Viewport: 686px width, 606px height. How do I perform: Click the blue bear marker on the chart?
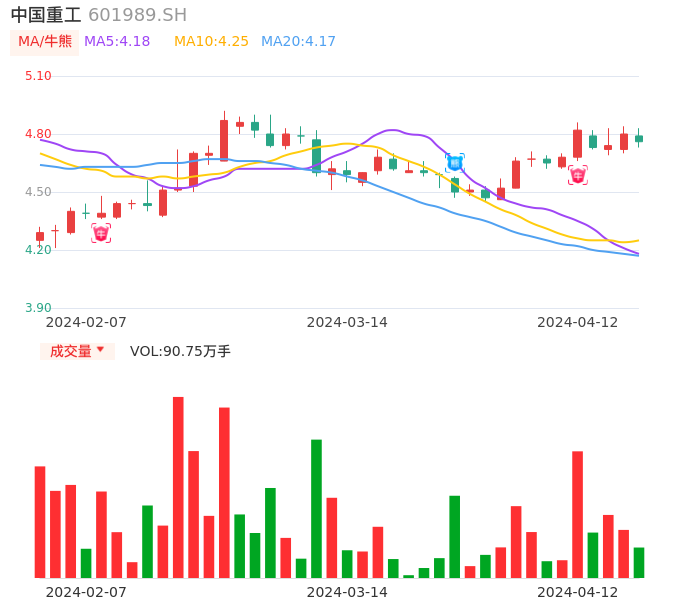pyautogui.click(x=455, y=162)
